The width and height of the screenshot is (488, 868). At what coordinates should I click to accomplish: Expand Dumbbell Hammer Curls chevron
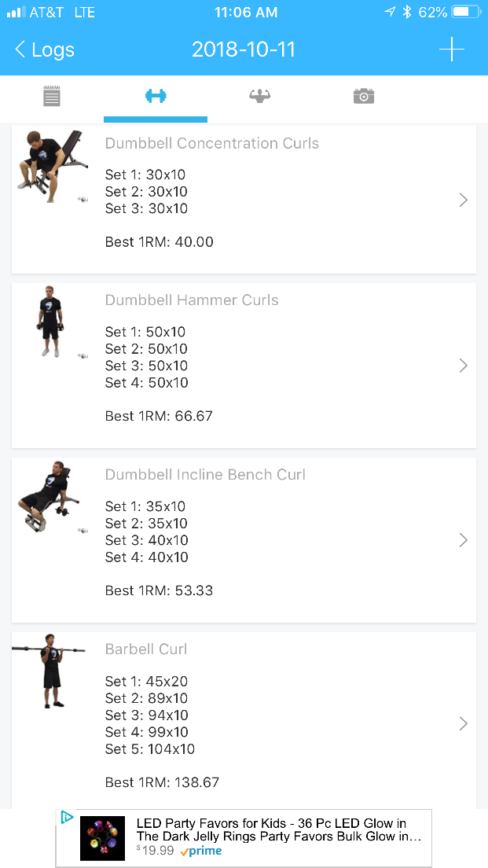point(463,366)
